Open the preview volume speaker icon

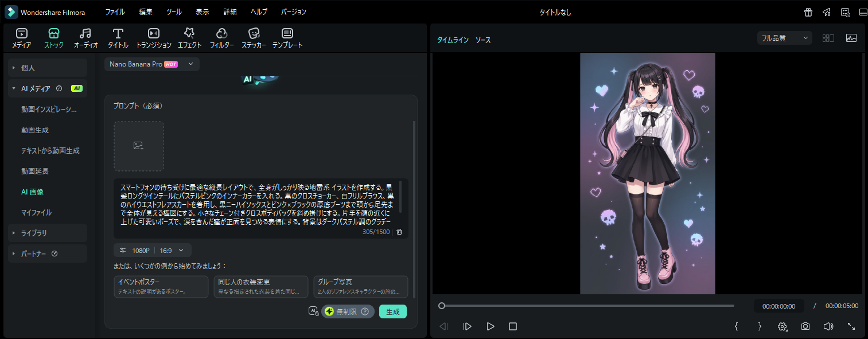(828, 326)
